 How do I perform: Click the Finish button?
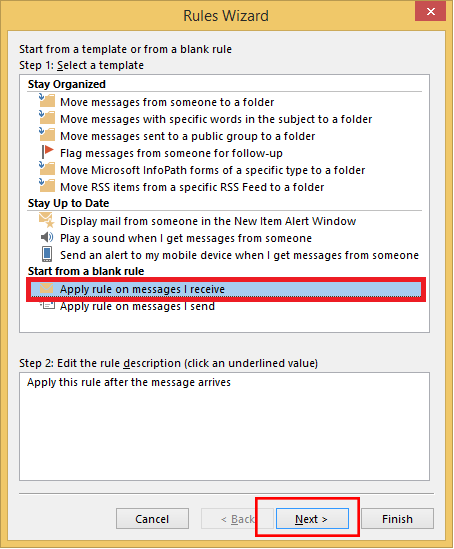point(397,519)
